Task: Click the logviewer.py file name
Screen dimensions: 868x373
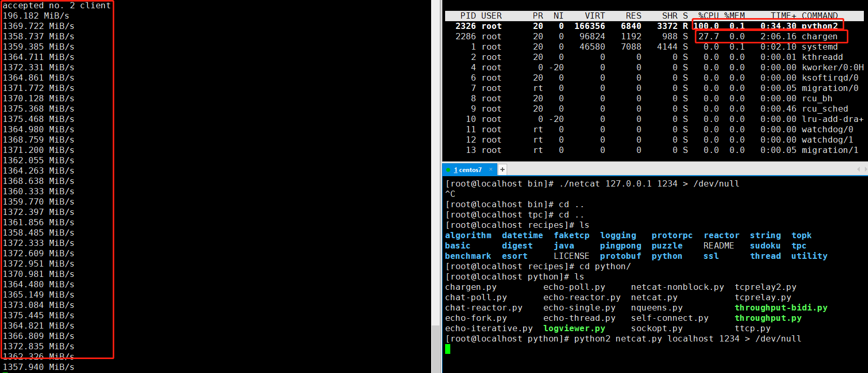Action: pyautogui.click(x=574, y=328)
